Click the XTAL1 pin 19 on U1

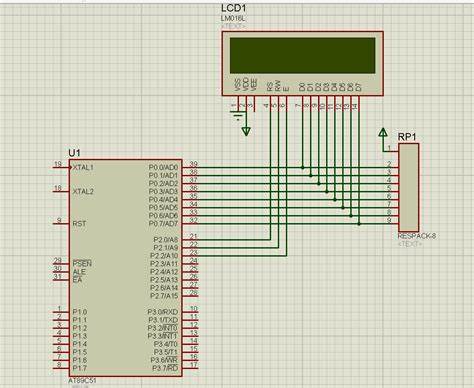(62, 167)
